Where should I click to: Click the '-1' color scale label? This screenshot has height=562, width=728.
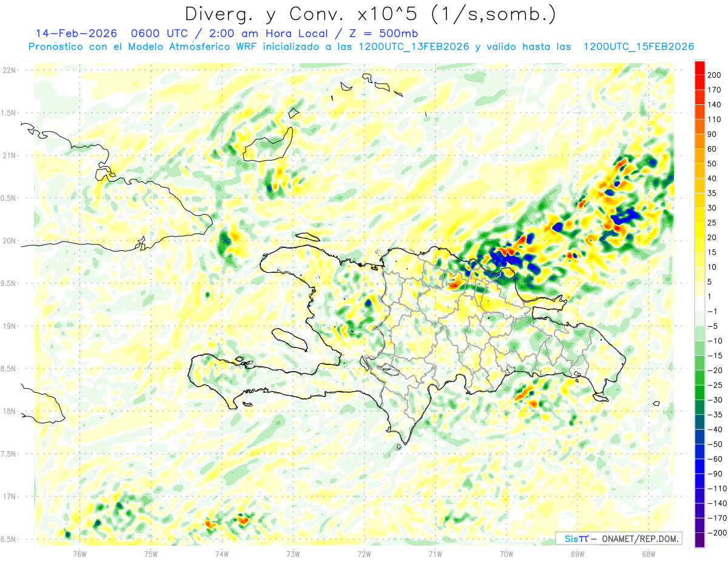click(x=713, y=312)
